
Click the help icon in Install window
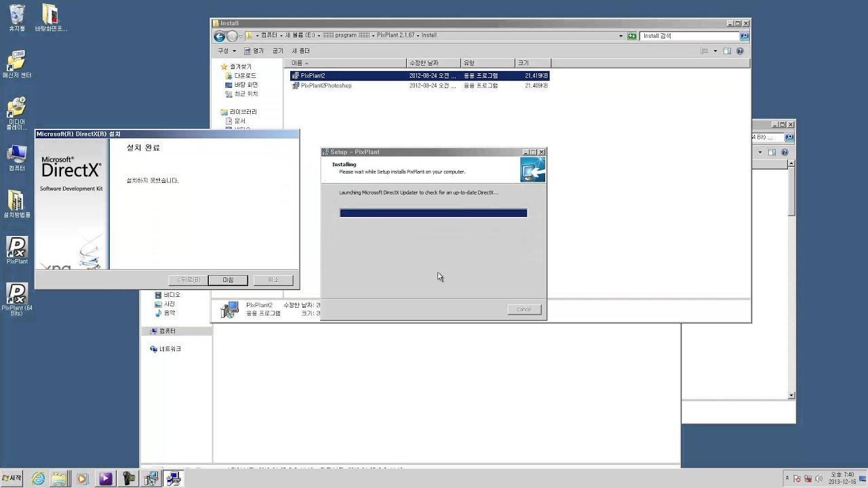click(x=740, y=51)
